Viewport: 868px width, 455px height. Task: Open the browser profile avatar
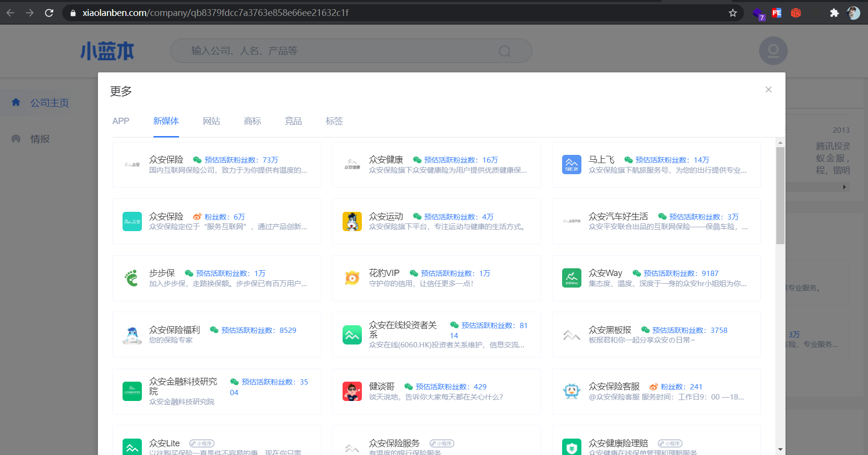[854, 13]
